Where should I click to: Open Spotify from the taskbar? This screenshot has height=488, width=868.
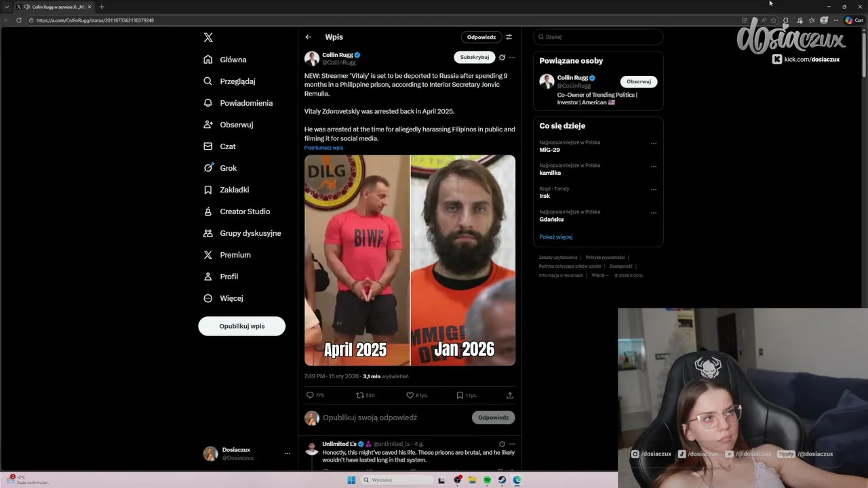point(488,480)
